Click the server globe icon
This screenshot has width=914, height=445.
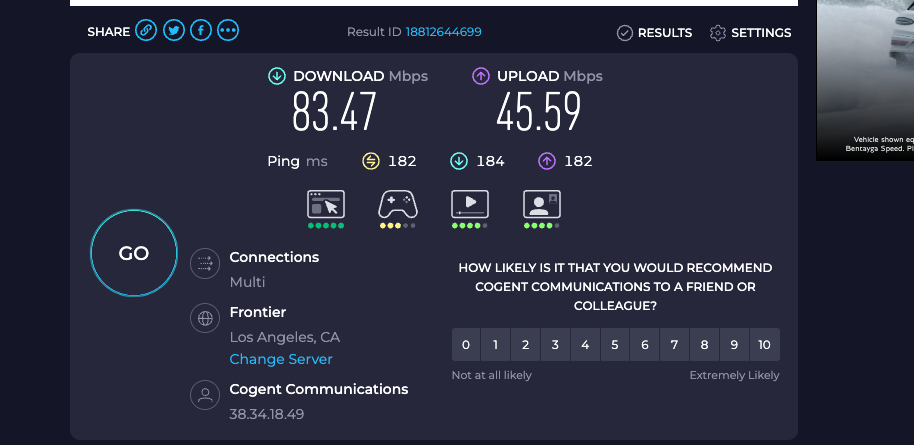(205, 320)
